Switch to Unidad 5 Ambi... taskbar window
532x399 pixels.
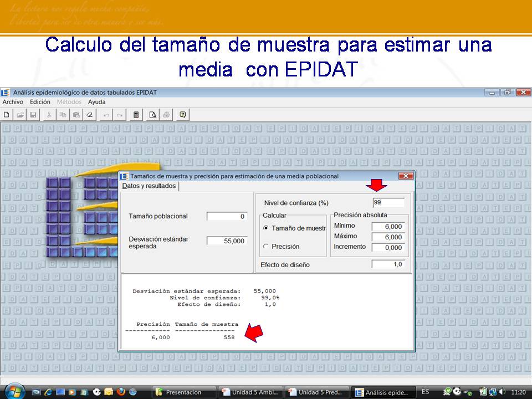coord(250,392)
